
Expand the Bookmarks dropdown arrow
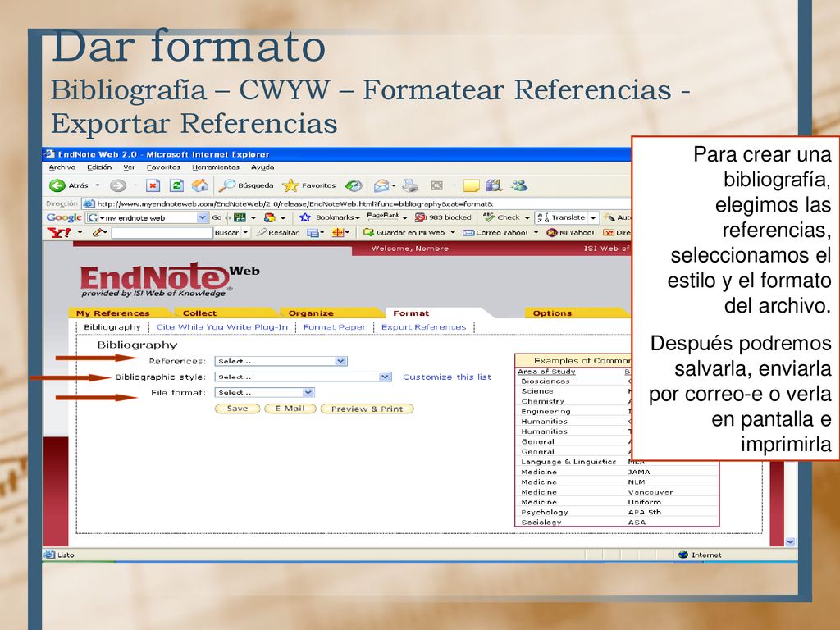tap(358, 218)
